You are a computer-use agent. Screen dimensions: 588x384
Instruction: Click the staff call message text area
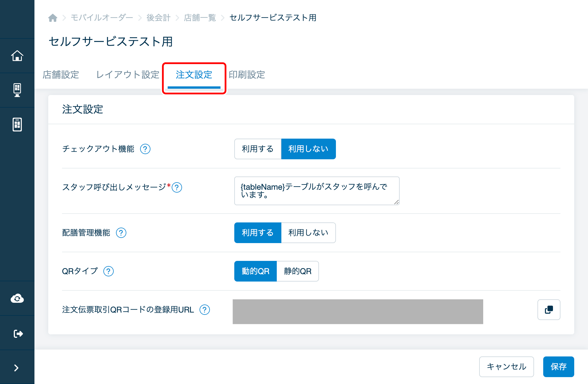point(316,191)
